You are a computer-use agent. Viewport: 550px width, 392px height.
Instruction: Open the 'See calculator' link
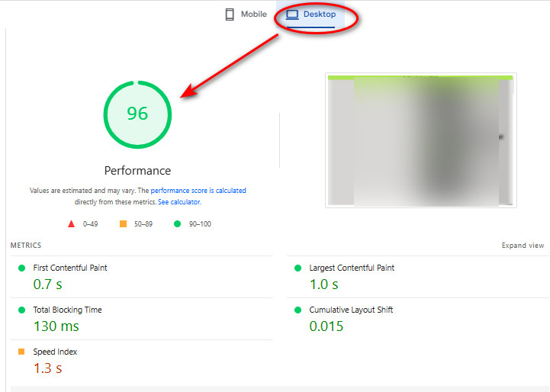pyautogui.click(x=179, y=202)
